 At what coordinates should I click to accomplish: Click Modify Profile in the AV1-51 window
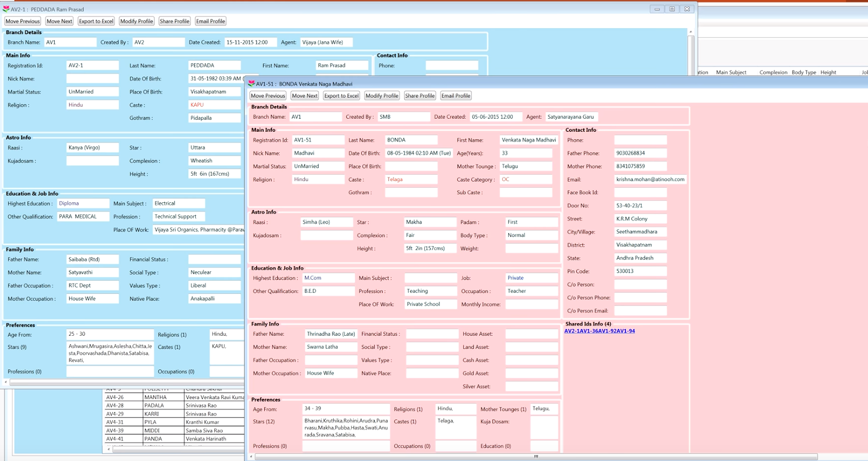point(382,95)
